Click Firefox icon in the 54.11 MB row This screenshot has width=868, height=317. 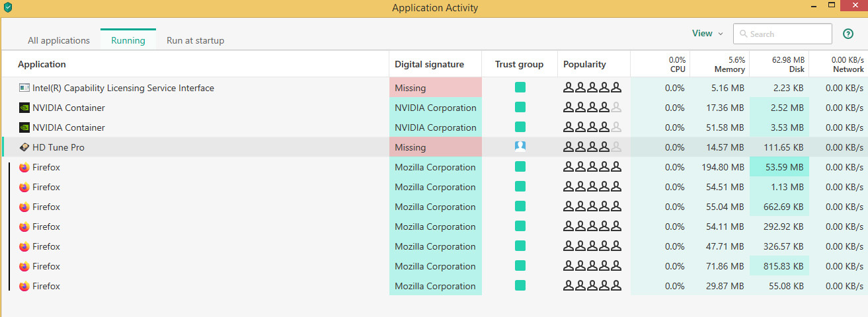click(x=24, y=227)
